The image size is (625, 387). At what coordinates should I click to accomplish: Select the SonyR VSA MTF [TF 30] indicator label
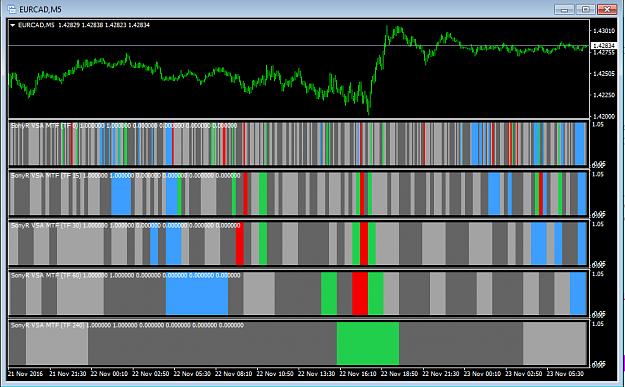pos(46,225)
